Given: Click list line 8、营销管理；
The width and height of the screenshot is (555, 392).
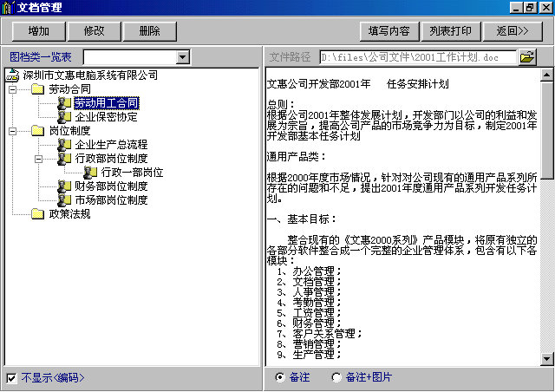Looking at the screenshot, I should pos(310,343).
